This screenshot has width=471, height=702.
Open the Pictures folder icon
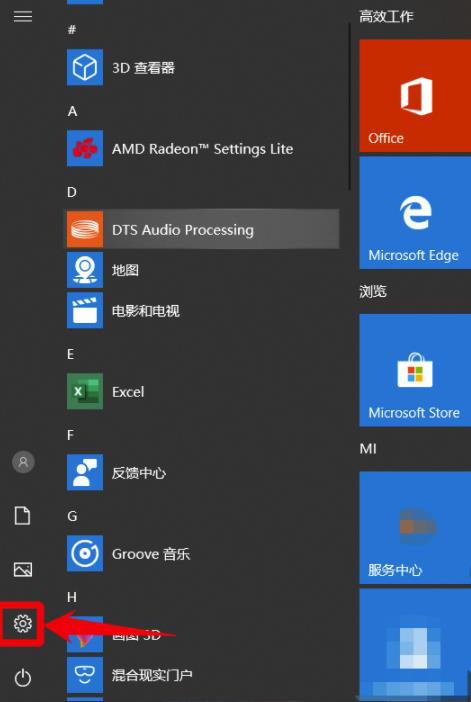click(x=23, y=569)
